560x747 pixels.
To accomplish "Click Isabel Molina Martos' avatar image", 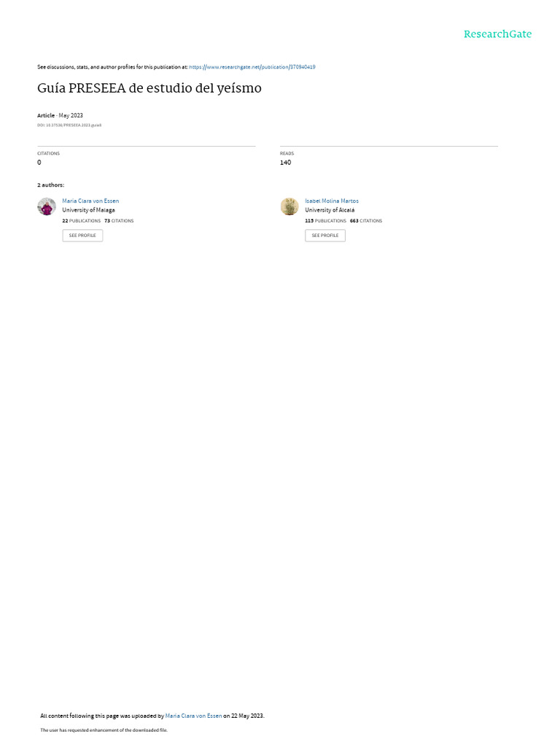I will point(289,206).
